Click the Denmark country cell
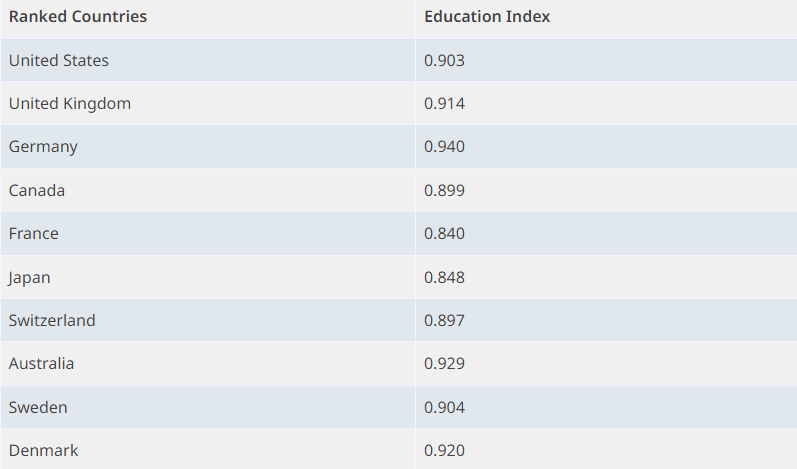The image size is (797, 469). (x=43, y=451)
